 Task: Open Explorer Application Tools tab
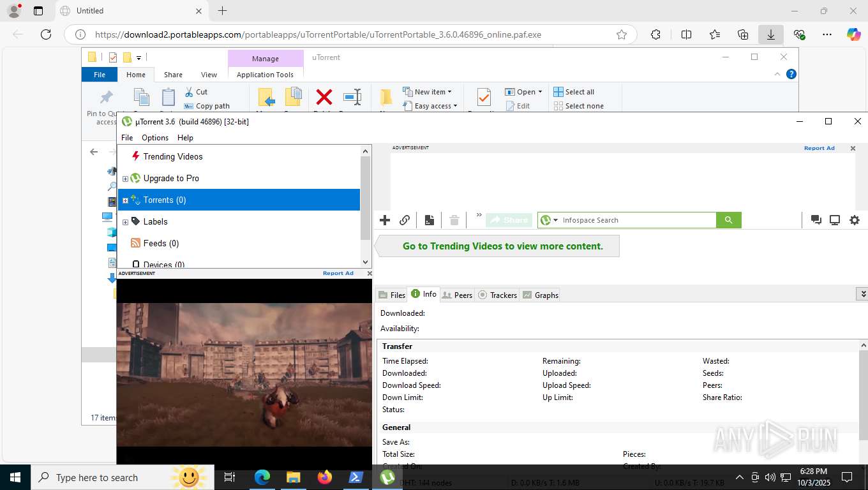[x=265, y=75]
